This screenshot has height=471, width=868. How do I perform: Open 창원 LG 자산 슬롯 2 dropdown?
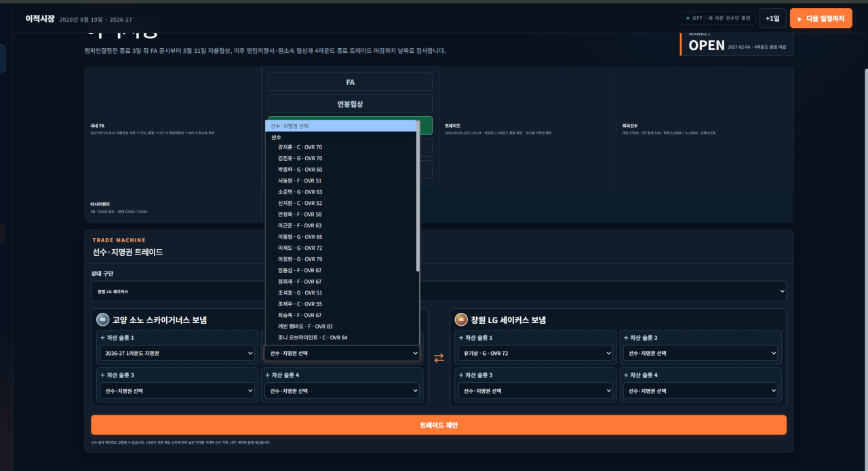tap(701, 354)
